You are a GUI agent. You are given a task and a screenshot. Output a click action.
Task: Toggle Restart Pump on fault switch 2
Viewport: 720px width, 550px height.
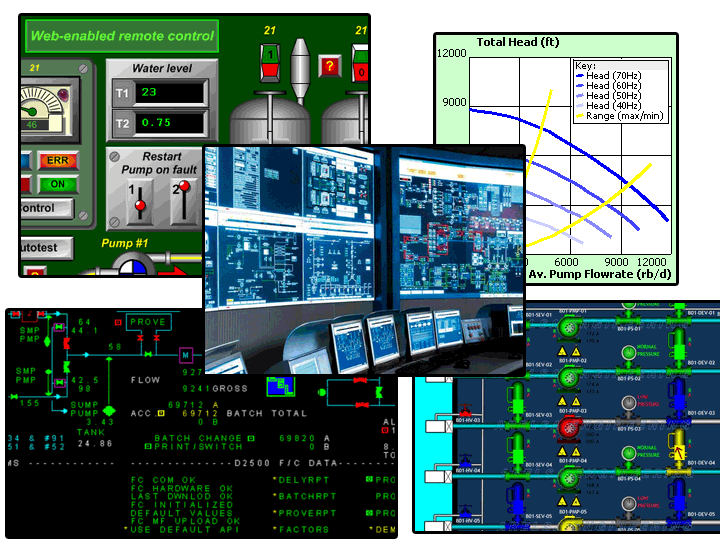(183, 197)
